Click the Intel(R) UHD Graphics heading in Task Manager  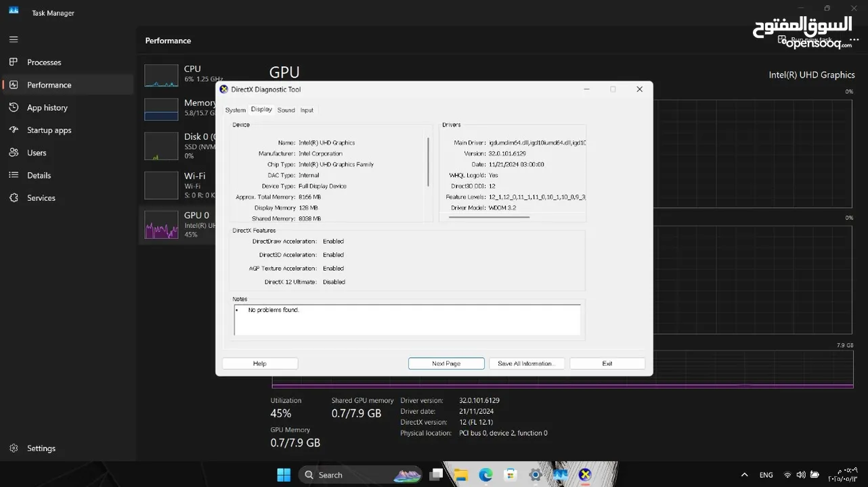(812, 75)
